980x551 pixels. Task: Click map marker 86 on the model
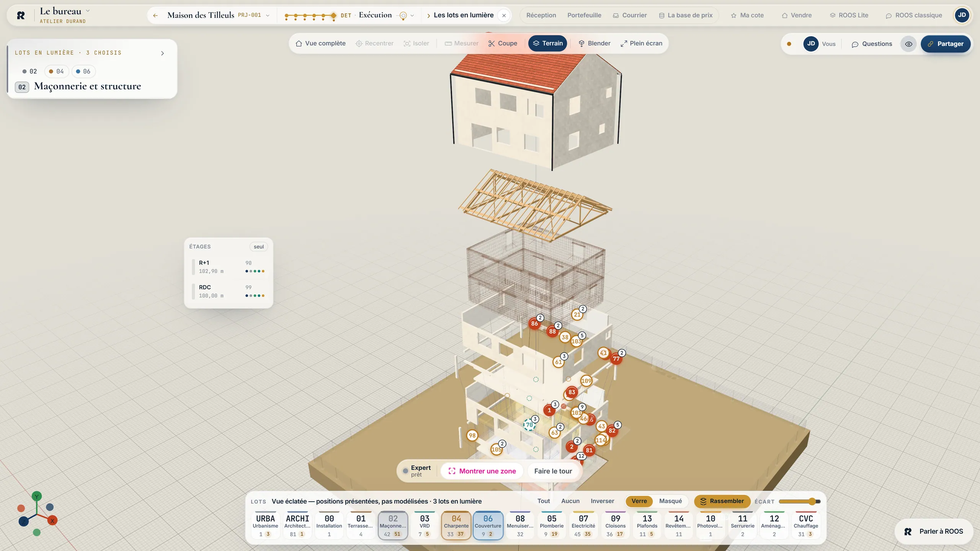click(x=534, y=324)
